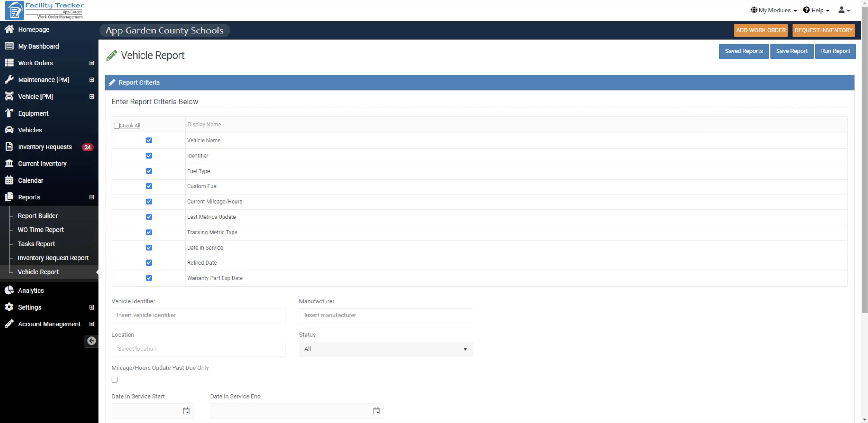Open the My Modules dropdown
Image resolution: width=868 pixels, height=423 pixels.
pyautogui.click(x=774, y=10)
